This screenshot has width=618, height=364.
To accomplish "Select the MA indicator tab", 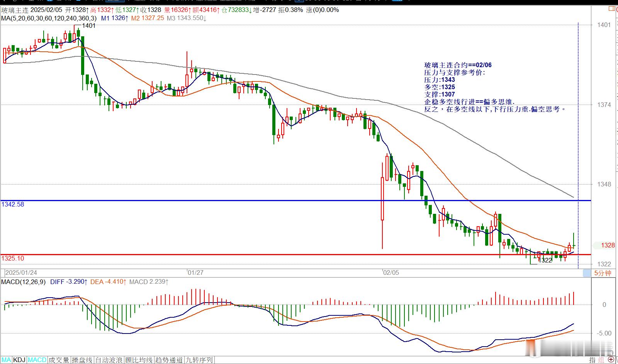I will pos(7,360).
